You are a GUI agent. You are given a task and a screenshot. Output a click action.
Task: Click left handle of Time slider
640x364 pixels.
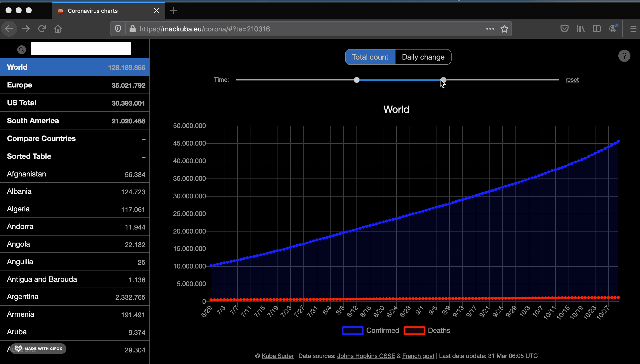pyautogui.click(x=356, y=80)
